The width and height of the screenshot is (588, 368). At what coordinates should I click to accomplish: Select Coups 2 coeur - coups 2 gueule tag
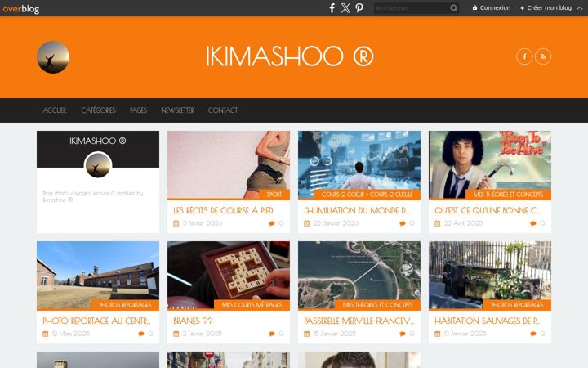(367, 195)
